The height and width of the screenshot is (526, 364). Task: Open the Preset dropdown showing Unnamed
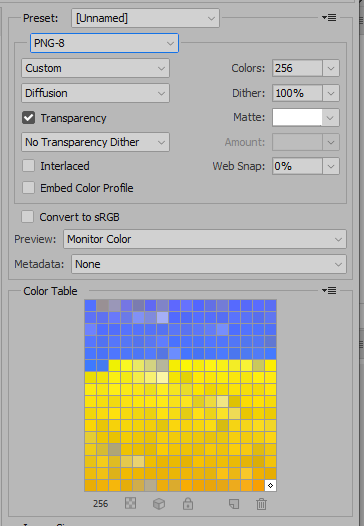tap(145, 18)
